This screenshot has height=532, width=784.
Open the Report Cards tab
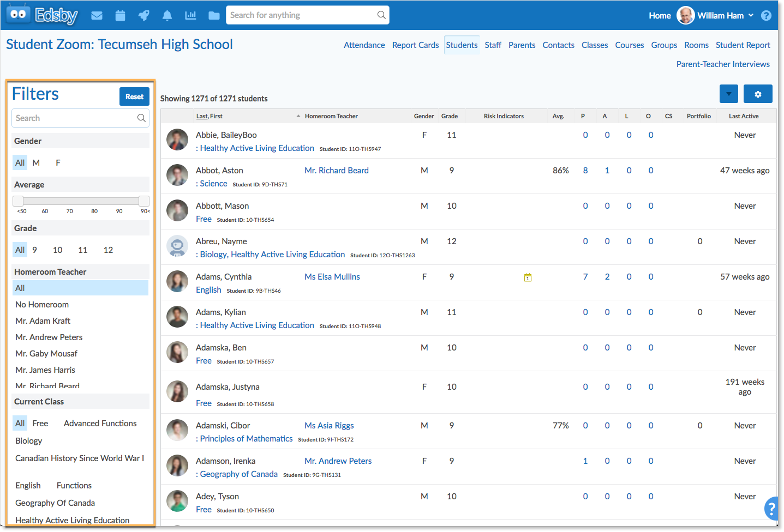pos(415,45)
